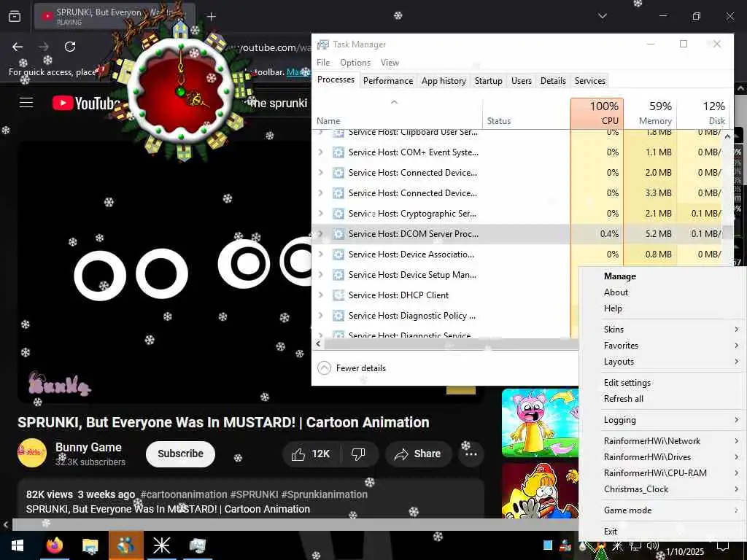Expand Service Host: Device Association row
Screen dimensions: 747x560
[321, 254]
